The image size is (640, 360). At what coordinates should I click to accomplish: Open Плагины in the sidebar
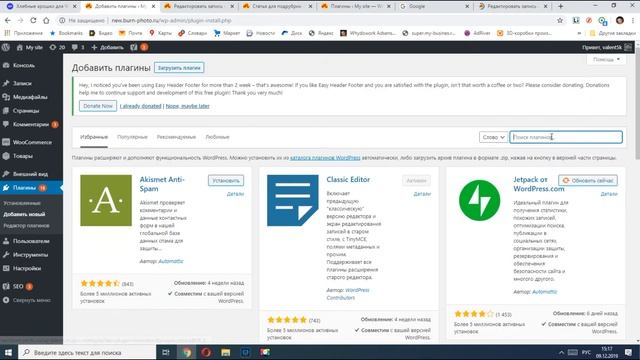point(24,188)
